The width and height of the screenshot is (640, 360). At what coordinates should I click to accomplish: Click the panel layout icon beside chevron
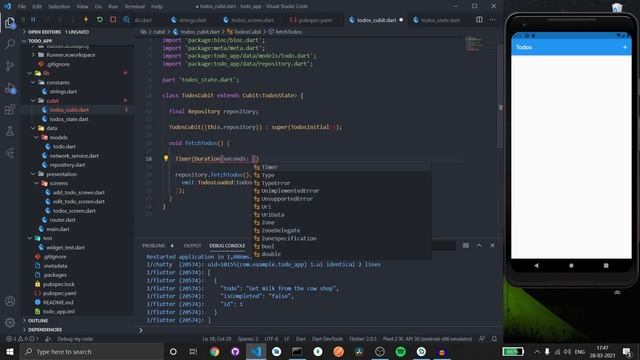pyautogui.click(x=466, y=245)
